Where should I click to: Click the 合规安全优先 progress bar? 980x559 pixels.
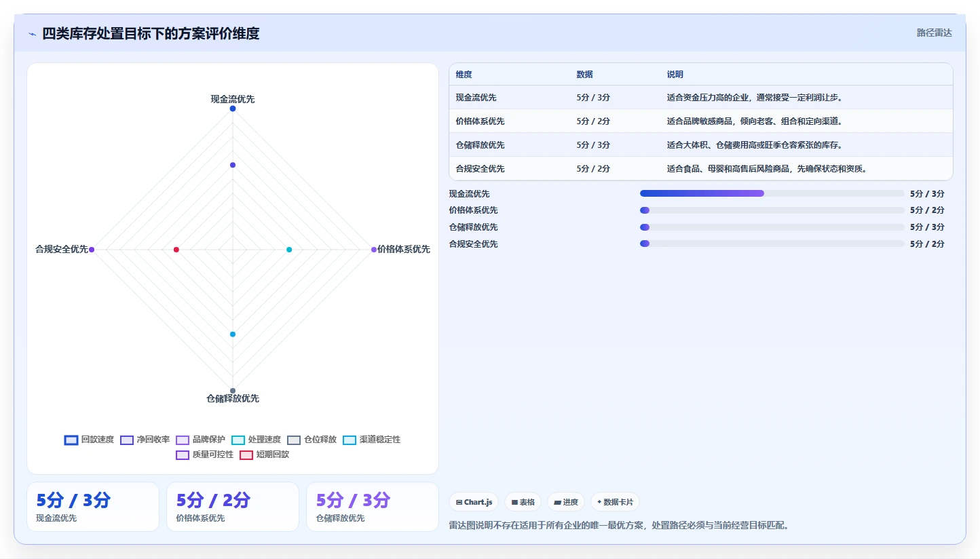[772, 244]
